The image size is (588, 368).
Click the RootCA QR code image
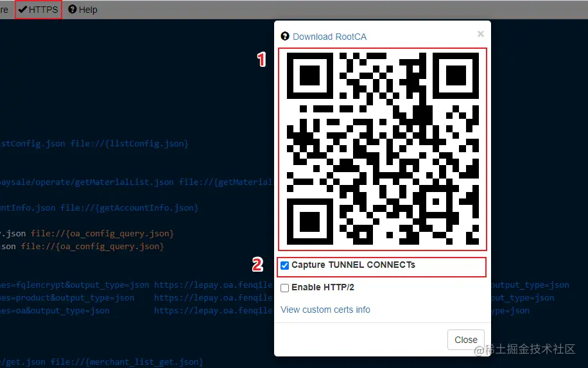pos(383,149)
